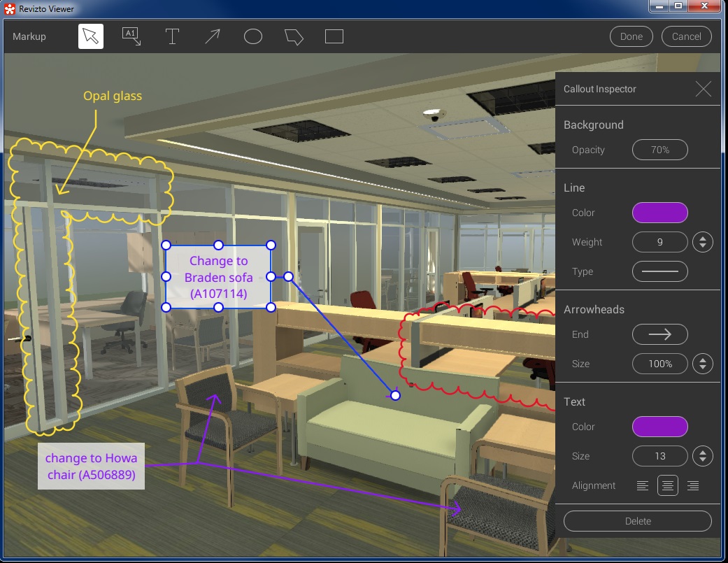Delete the selected callout
The height and width of the screenshot is (563, 728).
(638, 521)
